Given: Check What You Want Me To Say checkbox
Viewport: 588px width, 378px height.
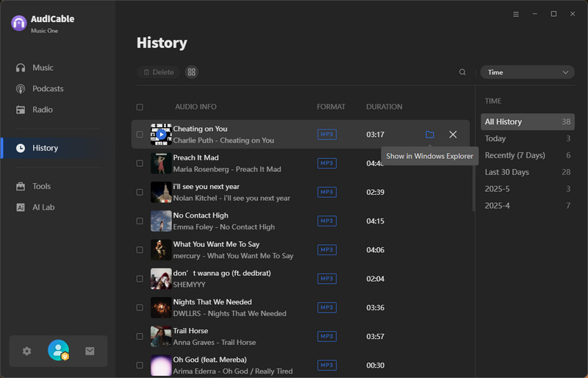Looking at the screenshot, I should coord(140,250).
